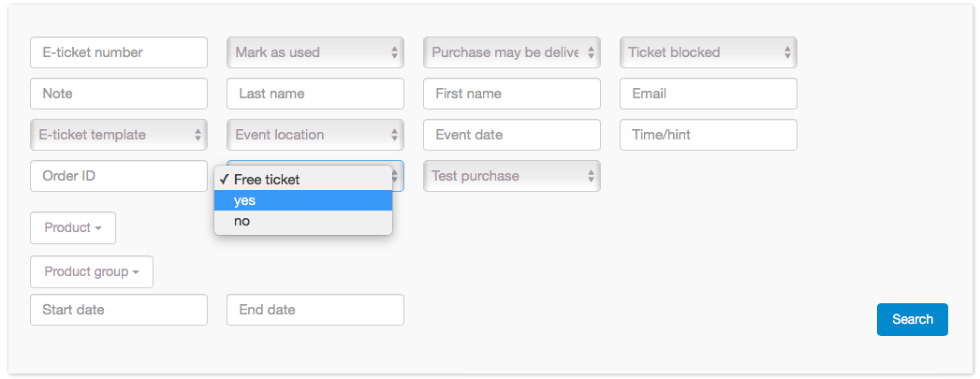Focus the Last name field
Screen dimensions: 980x379
click(x=315, y=94)
